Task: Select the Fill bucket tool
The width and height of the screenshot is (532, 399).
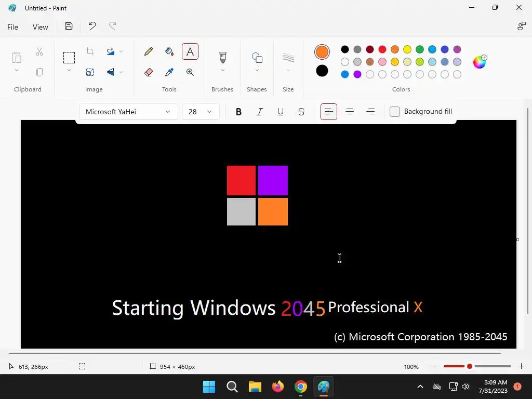Action: 169,51
